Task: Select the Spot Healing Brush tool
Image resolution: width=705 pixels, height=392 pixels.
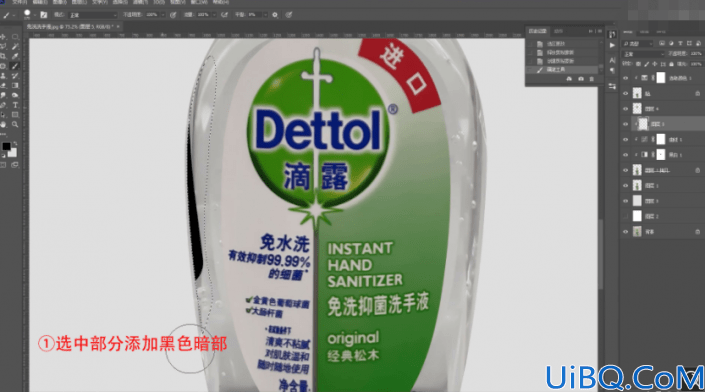Action: [x=4, y=66]
